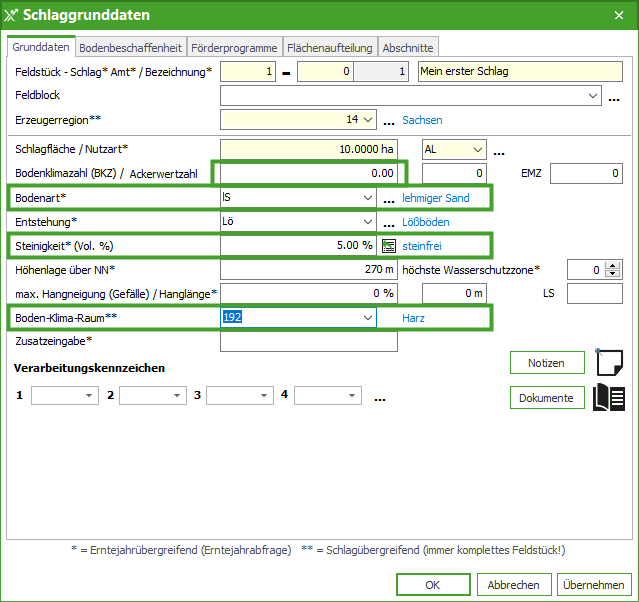Click into the Zusatzeingabe input field

point(308,341)
